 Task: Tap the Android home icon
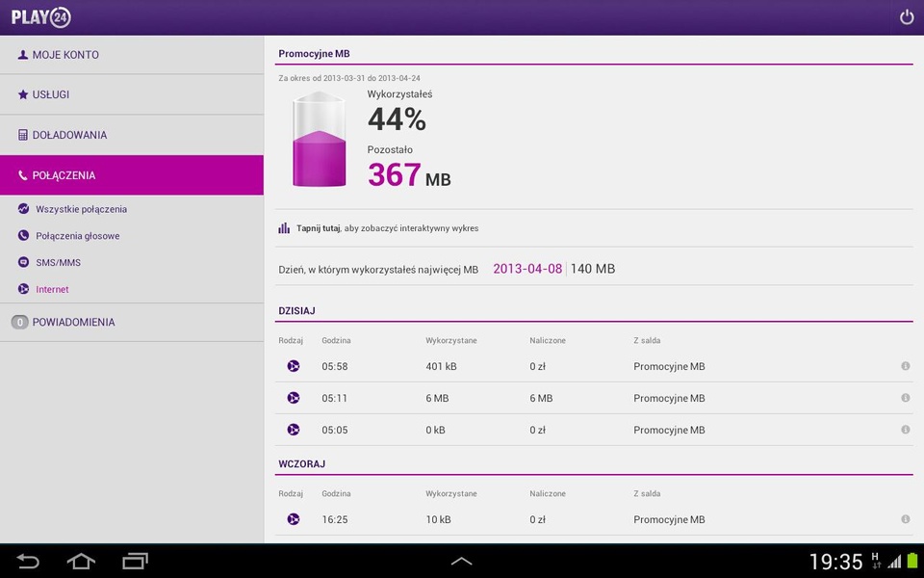tap(81, 561)
